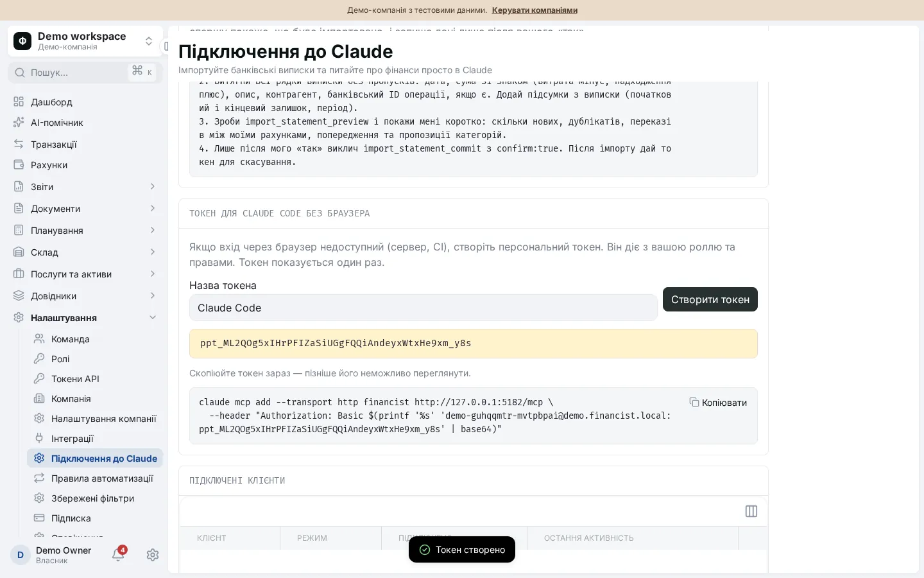Open the Demo workspace switcher
This screenshot has height=578, width=924.
click(x=85, y=41)
